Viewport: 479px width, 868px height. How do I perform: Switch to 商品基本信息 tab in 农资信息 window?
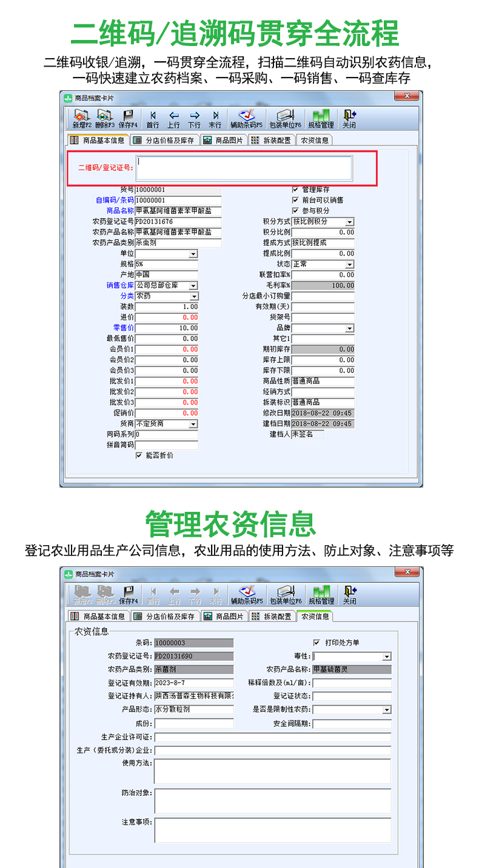(98, 616)
